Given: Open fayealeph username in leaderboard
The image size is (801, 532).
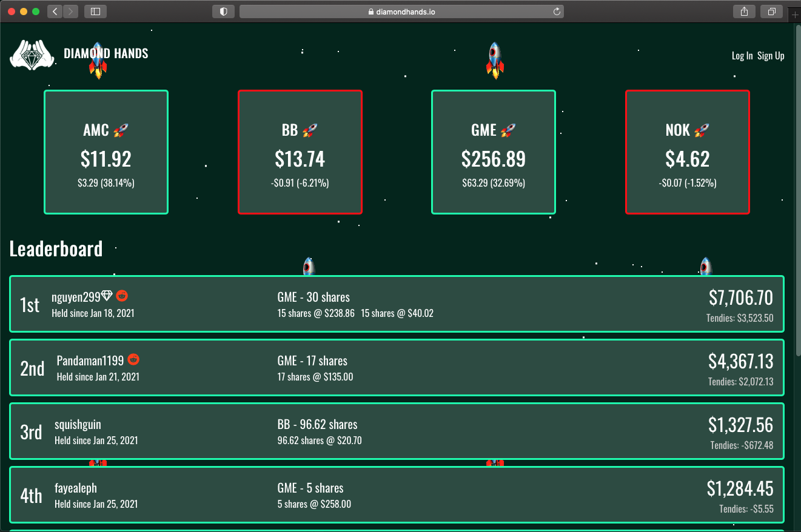Looking at the screenshot, I should [76, 488].
